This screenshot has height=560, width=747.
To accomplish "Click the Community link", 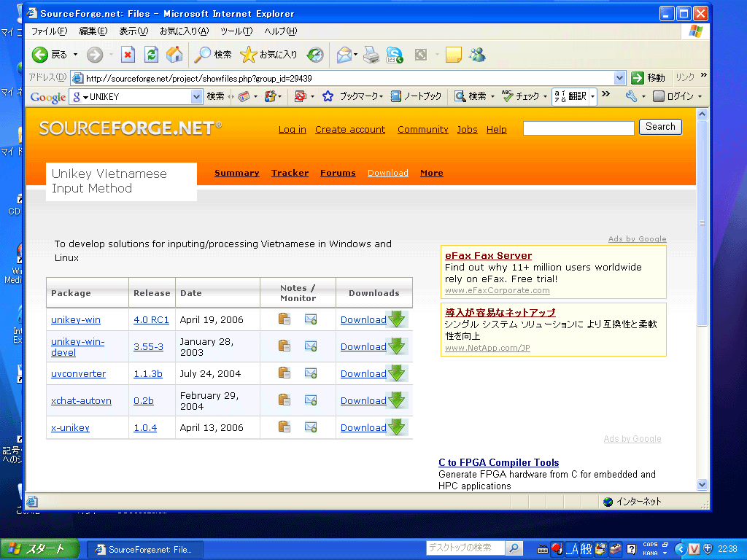I will tap(423, 130).
